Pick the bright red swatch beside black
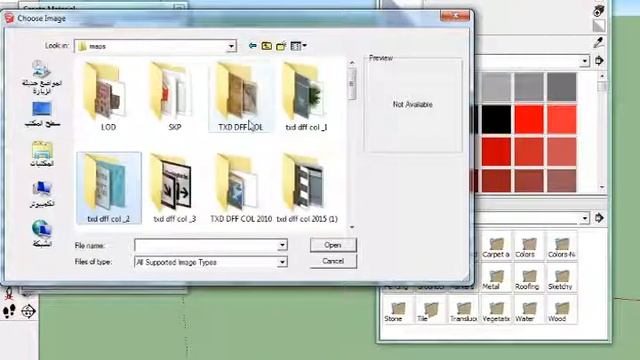This screenshot has width=640, height=360. point(529,119)
